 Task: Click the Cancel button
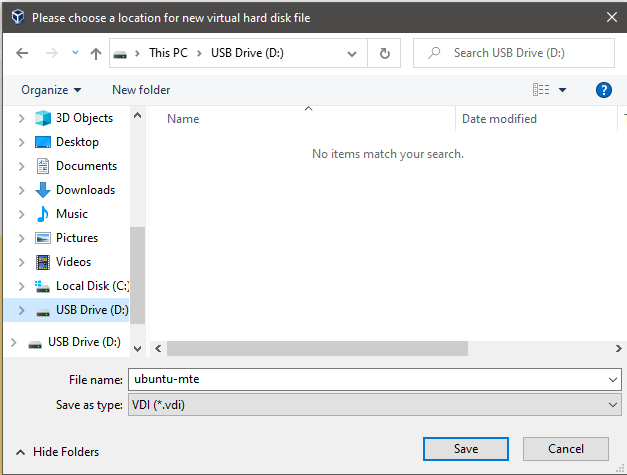pyautogui.click(x=566, y=449)
